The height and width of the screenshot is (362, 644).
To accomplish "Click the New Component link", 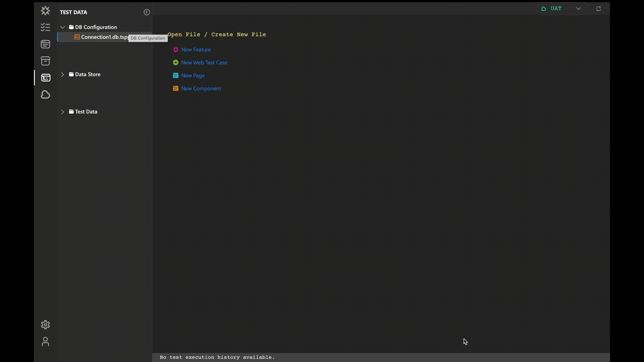I will pos(201,88).
